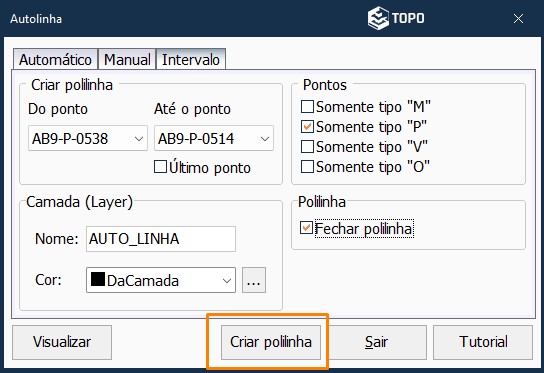The width and height of the screenshot is (544, 373).
Task: Open the Tutorial button
Action: pos(483,342)
